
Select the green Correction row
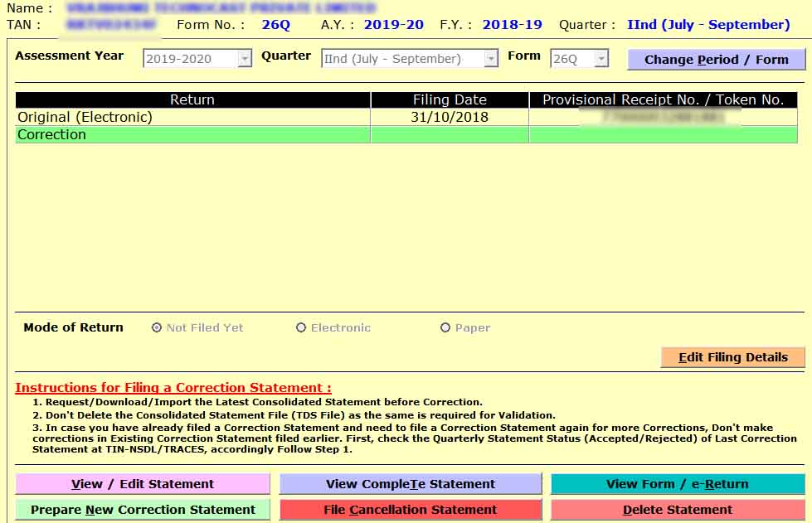click(192, 134)
